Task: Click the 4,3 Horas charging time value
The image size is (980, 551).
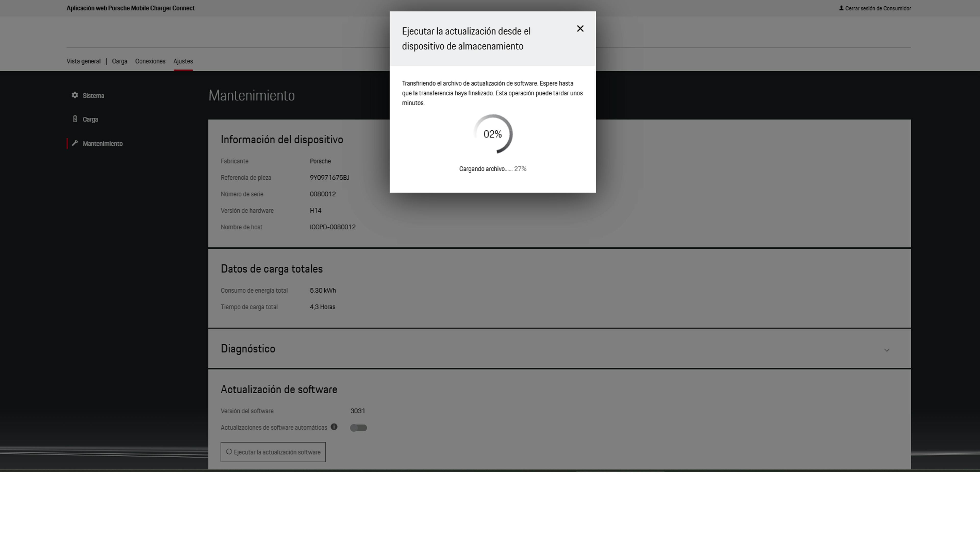Action: (x=322, y=307)
